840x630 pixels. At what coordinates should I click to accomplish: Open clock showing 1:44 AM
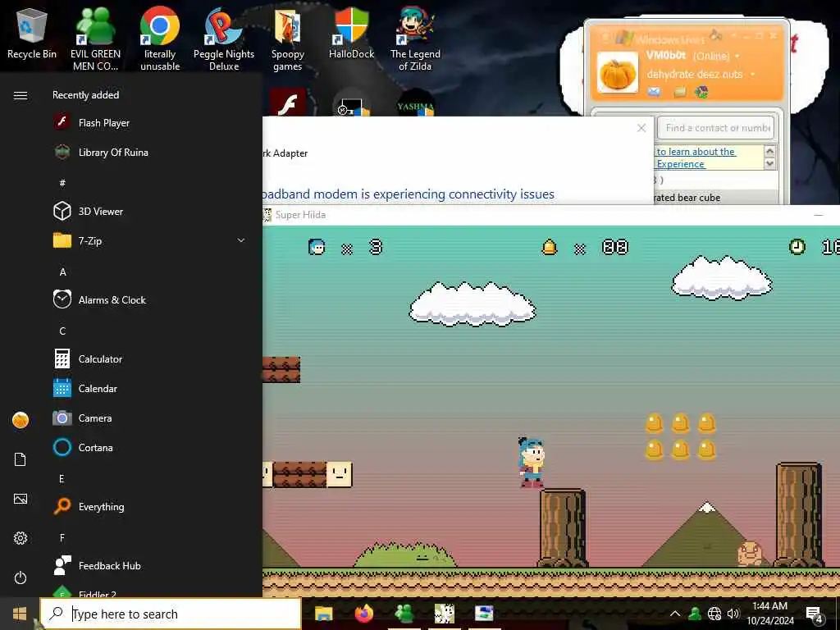click(x=769, y=614)
